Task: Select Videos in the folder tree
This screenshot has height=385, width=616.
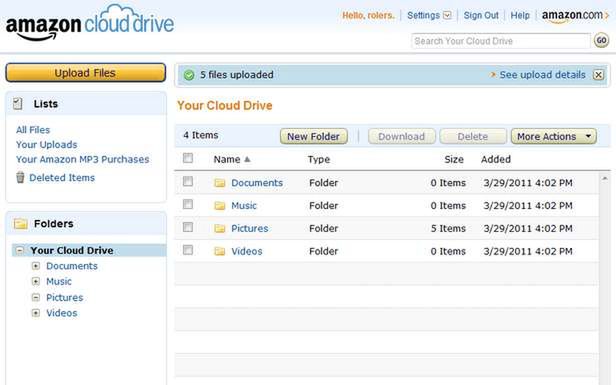Action: click(x=62, y=313)
